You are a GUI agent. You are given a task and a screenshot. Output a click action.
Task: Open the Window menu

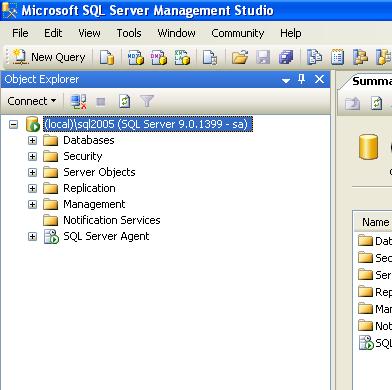coord(176,33)
